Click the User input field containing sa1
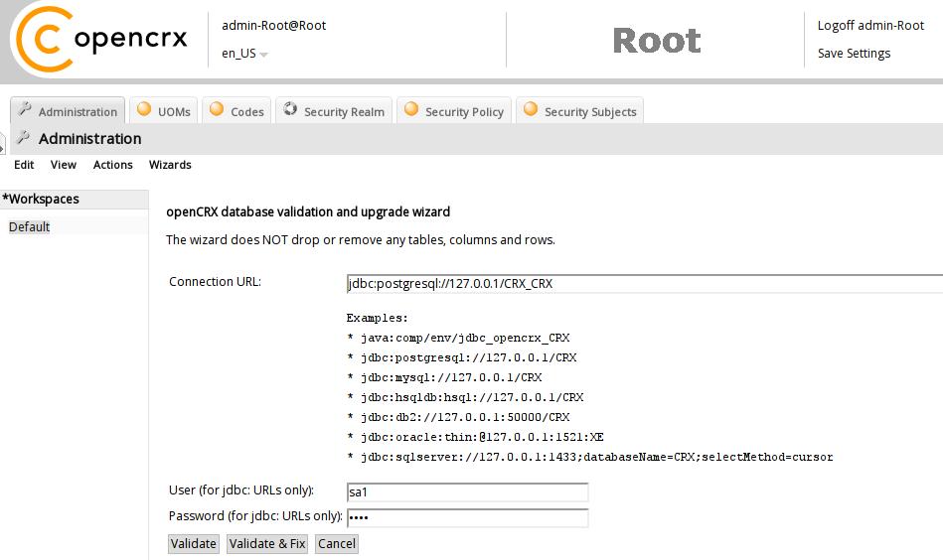The height and width of the screenshot is (560, 943). pos(467,492)
